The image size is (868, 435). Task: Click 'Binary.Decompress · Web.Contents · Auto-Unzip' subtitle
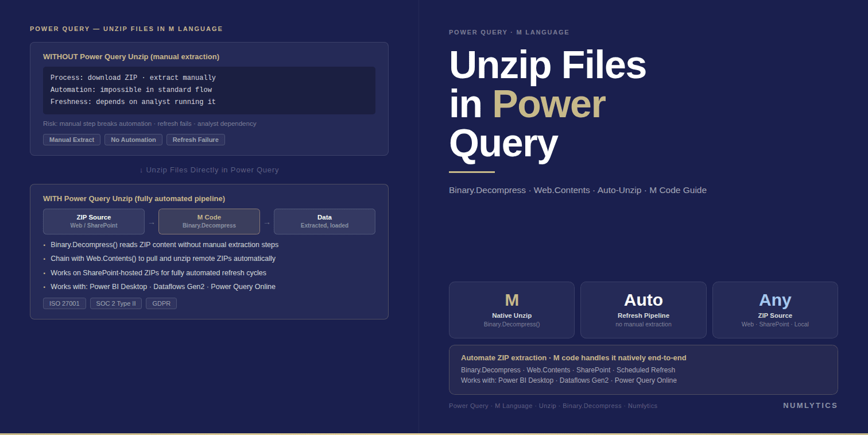(x=578, y=190)
